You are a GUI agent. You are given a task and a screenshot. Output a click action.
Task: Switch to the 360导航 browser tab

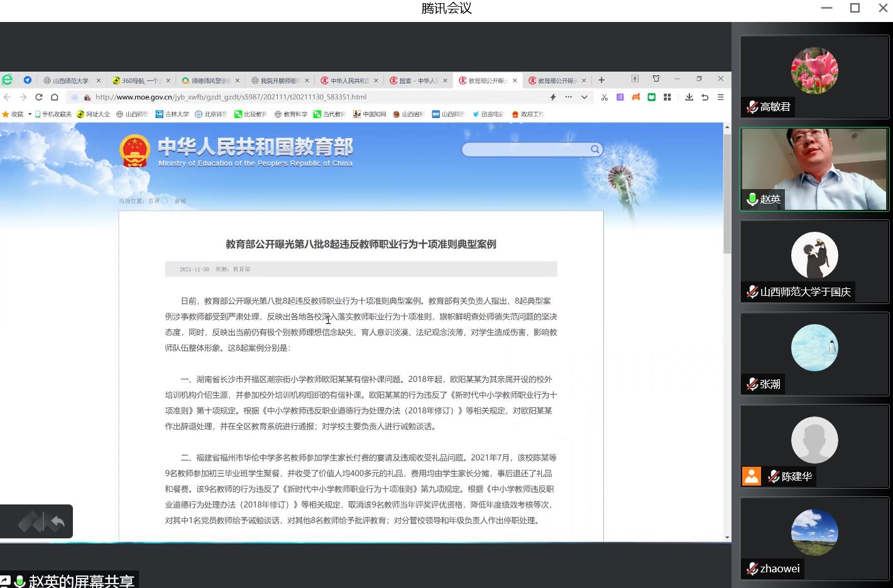(140, 80)
